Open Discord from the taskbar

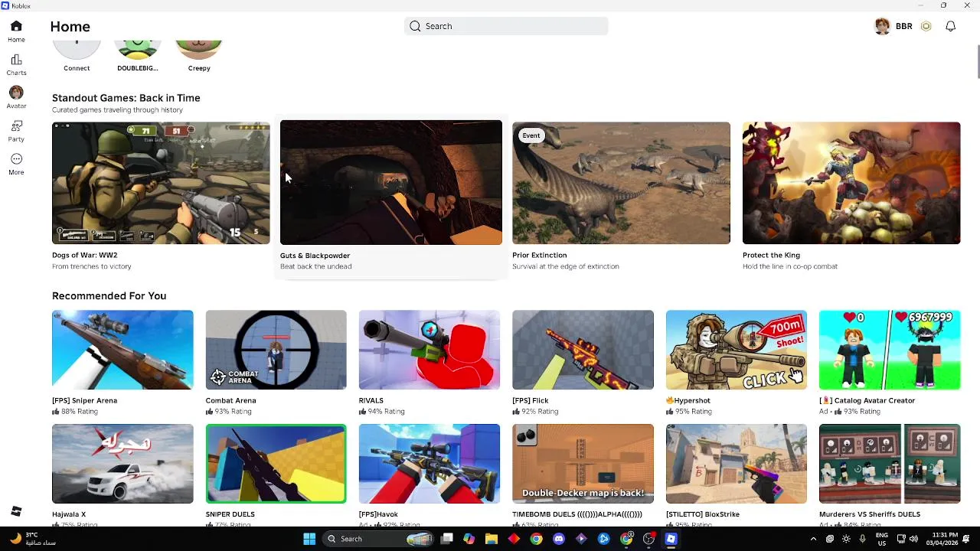coord(559,539)
